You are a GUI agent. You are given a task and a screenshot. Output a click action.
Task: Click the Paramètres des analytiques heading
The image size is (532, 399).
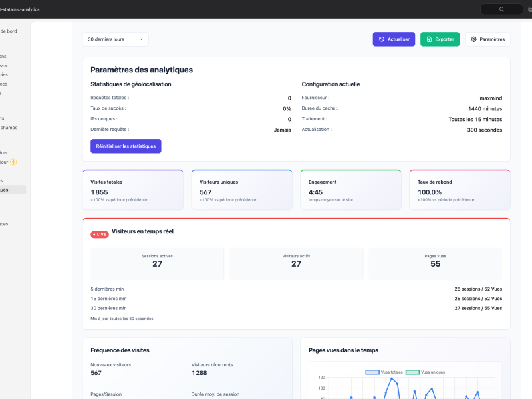pyautogui.click(x=142, y=70)
